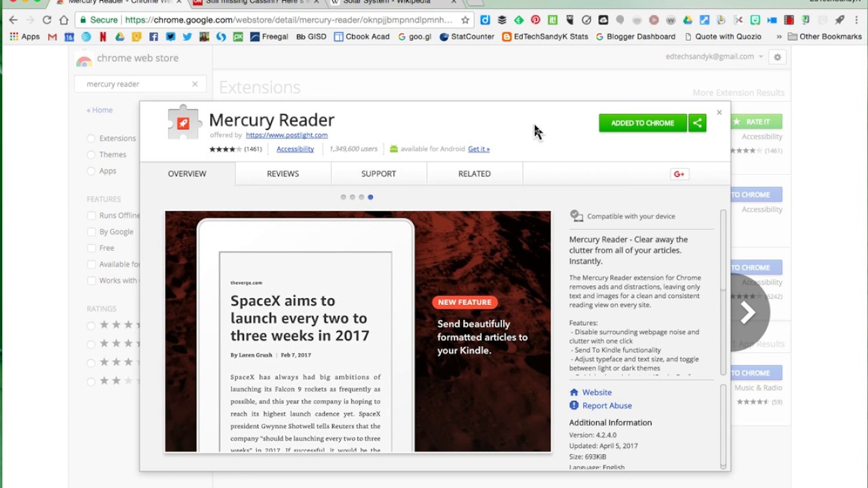Open the Freegal bookmark
Screen dimensions: 868x488
(x=269, y=37)
